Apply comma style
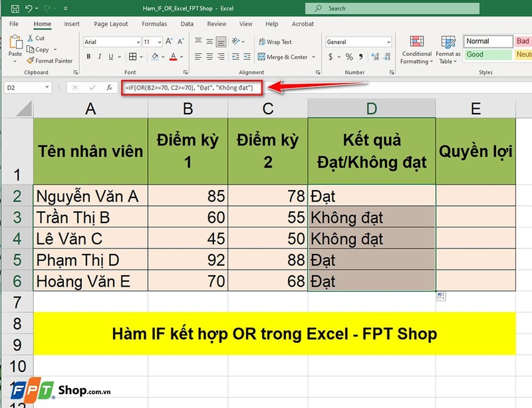 pyautogui.click(x=360, y=56)
